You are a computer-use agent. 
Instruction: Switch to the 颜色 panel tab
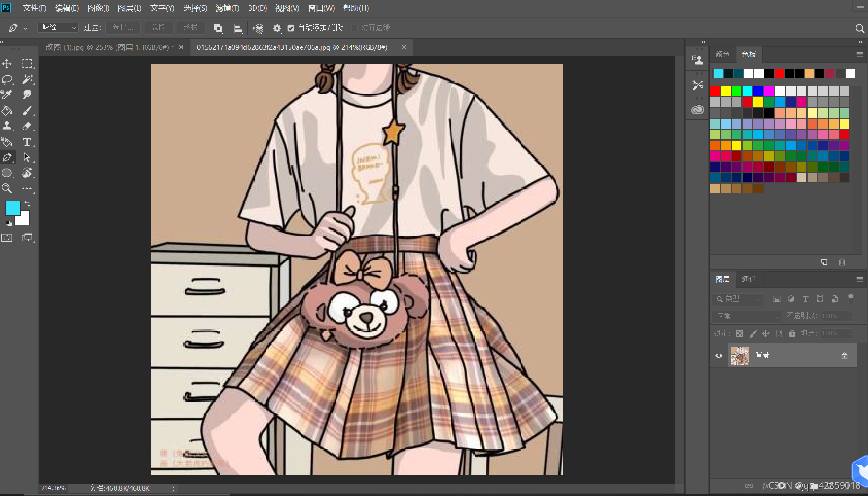tap(722, 55)
